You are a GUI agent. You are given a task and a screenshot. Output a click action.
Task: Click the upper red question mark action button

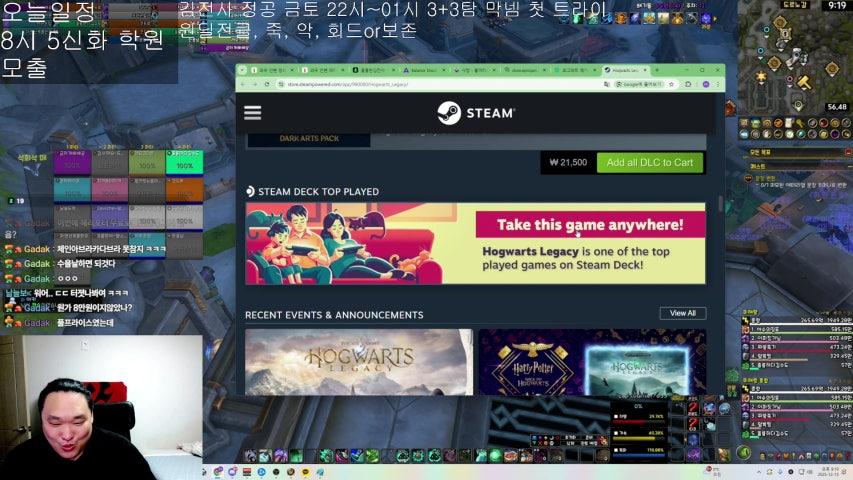[693, 408]
